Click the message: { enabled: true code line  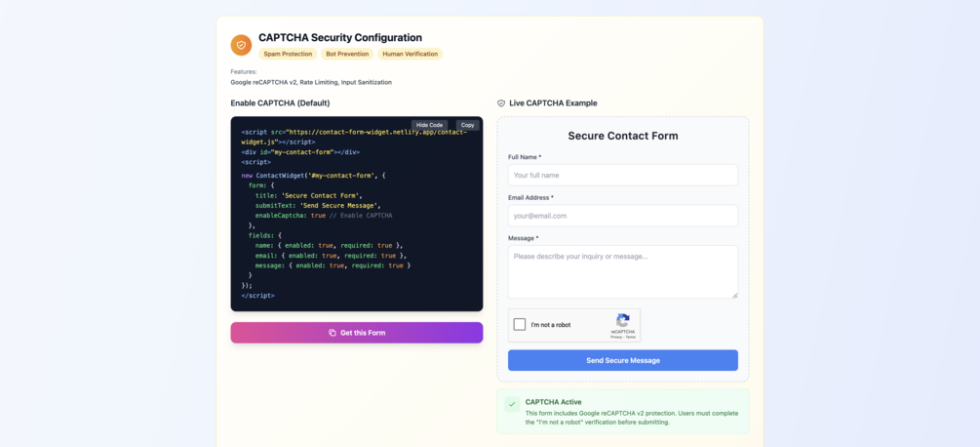333,265
